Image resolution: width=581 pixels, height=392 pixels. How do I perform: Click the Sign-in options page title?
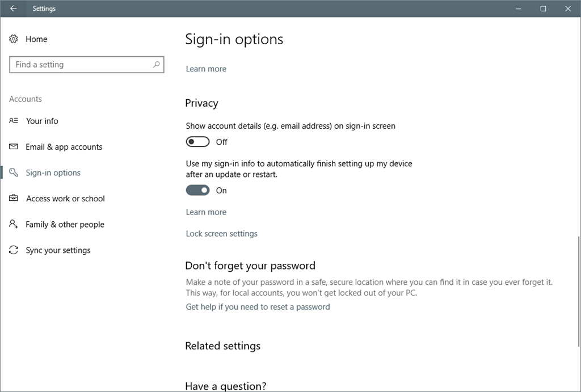(234, 39)
